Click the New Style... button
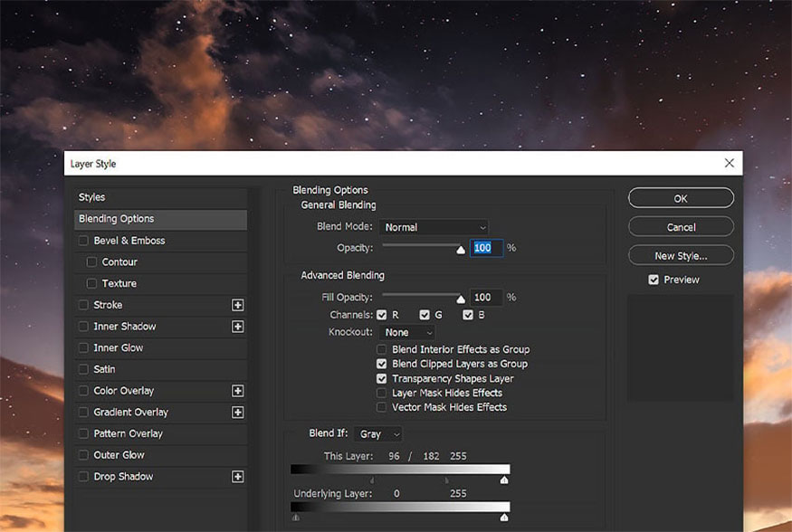 (x=681, y=256)
